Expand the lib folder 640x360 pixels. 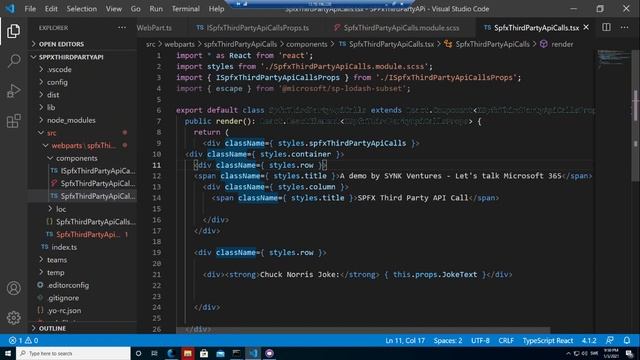(51, 107)
